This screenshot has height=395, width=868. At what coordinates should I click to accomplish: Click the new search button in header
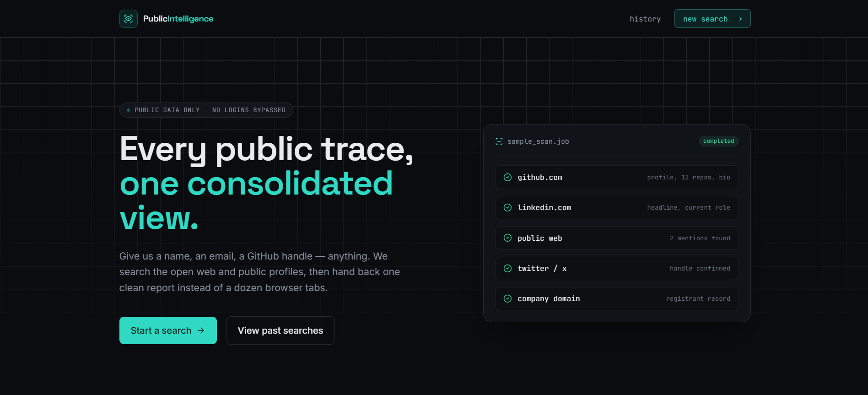712,19
